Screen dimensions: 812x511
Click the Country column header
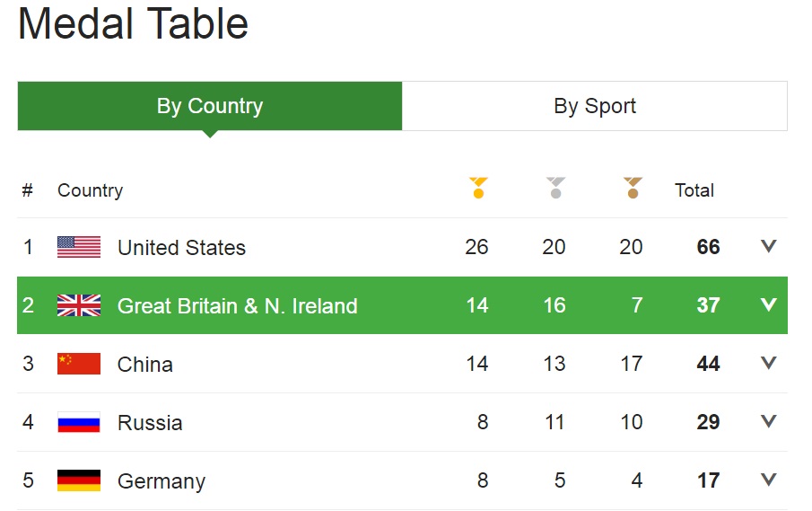click(x=90, y=190)
